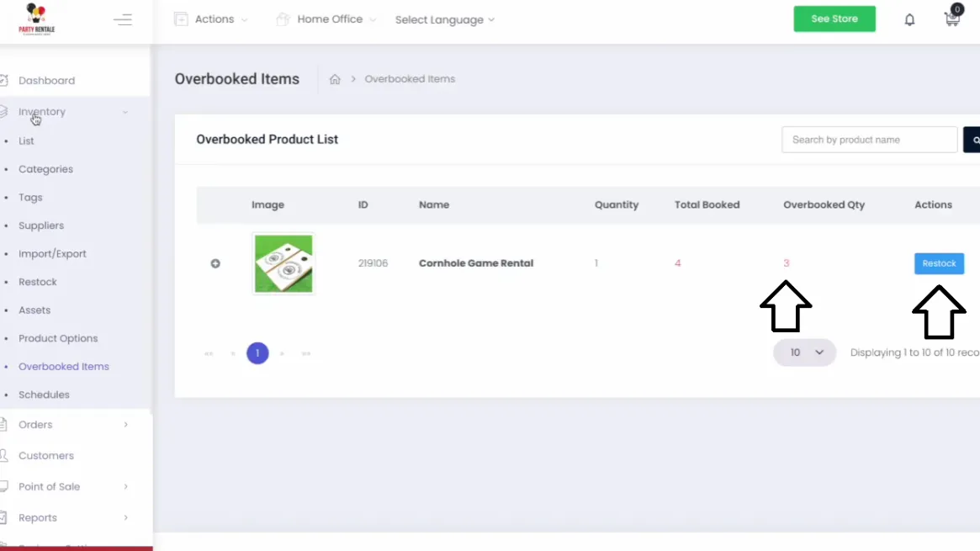Open the Select Language dropdown
Image resolution: width=980 pixels, height=551 pixels.
[x=444, y=19]
